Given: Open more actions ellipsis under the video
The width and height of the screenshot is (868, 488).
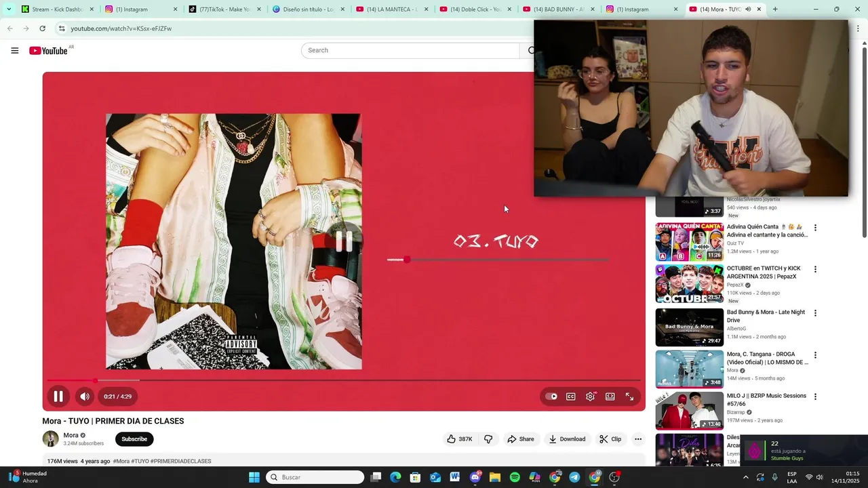Looking at the screenshot, I should [638, 439].
